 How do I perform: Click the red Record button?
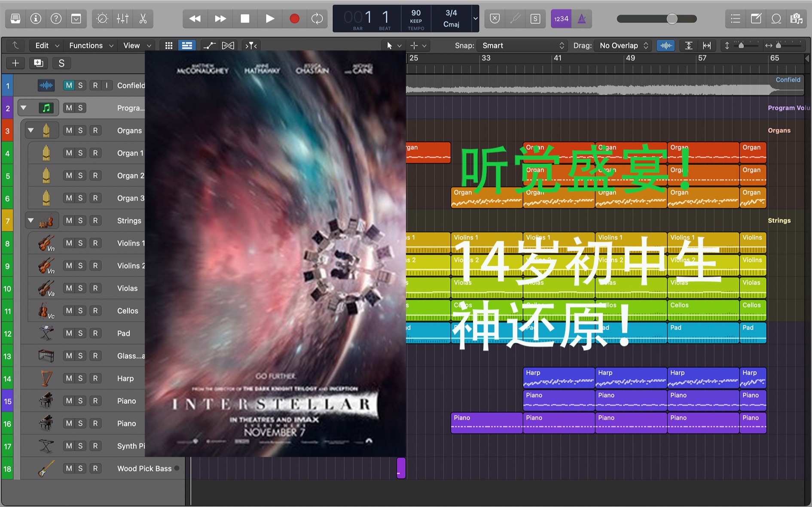coord(294,18)
